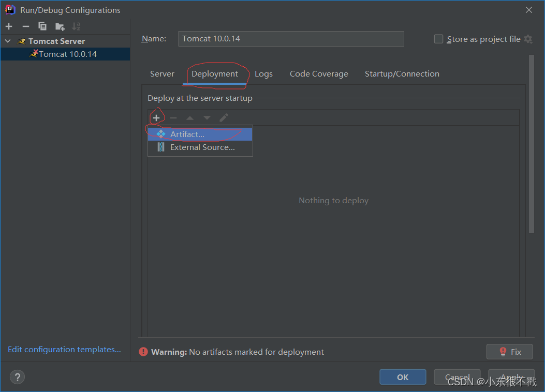This screenshot has width=545, height=392.
Task: Click the copy configuration icon
Action: click(x=42, y=26)
